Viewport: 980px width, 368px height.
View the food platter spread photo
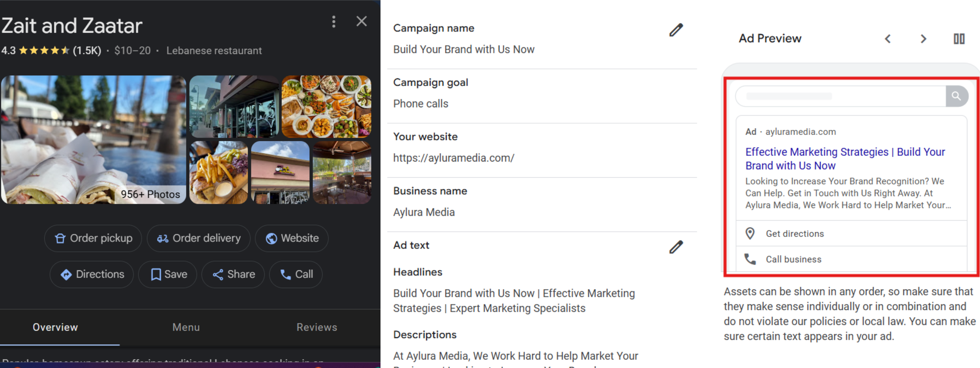point(326,106)
